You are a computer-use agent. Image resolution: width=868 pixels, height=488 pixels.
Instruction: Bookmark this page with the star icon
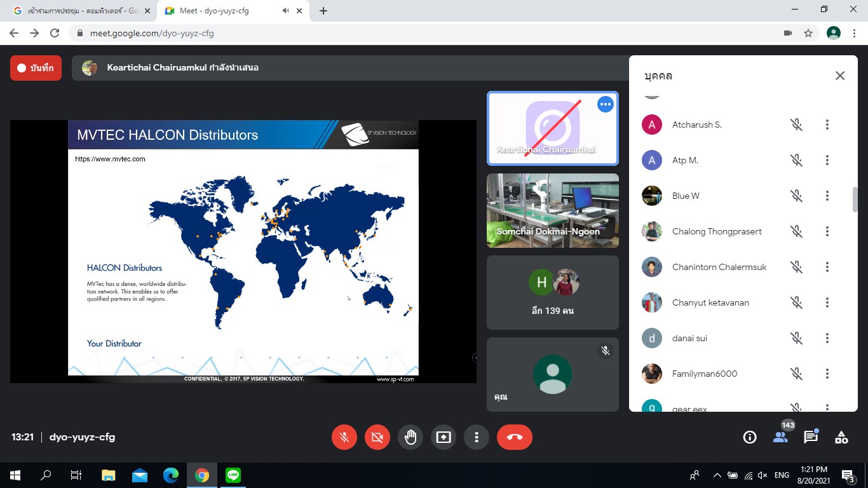(808, 33)
